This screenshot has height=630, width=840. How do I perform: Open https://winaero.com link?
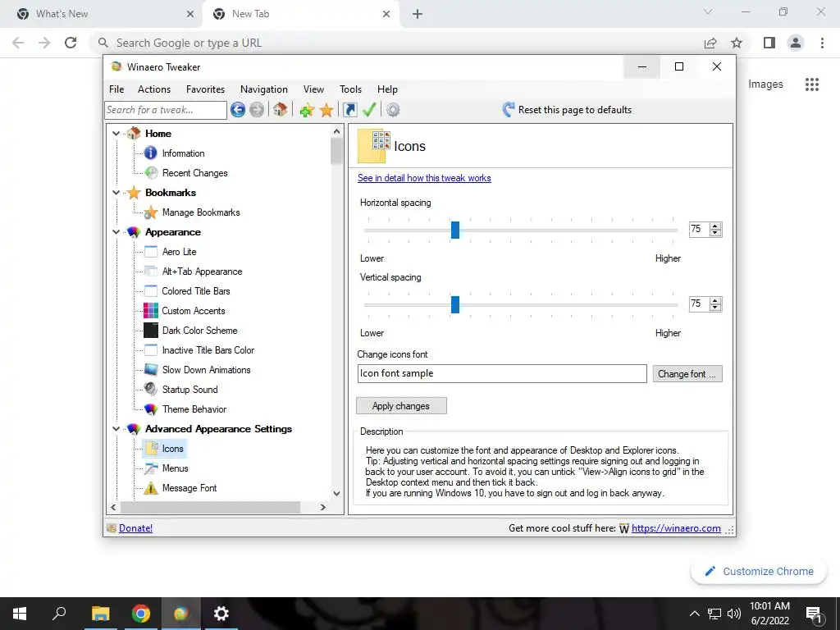coord(676,528)
